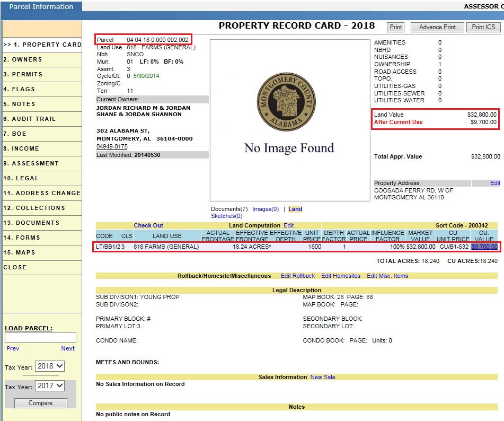Click the LT/BB1/2 code cell
This screenshot has height=421, width=504.
point(108,247)
